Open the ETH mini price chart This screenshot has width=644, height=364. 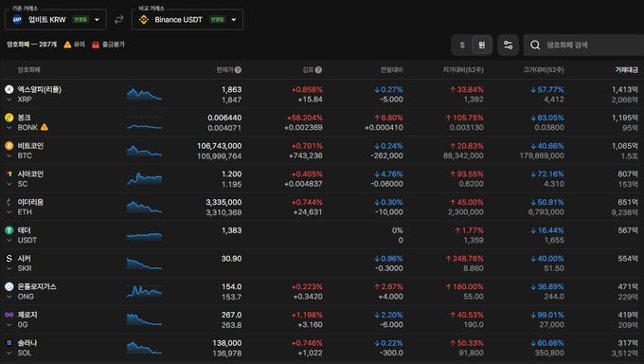tap(144, 207)
